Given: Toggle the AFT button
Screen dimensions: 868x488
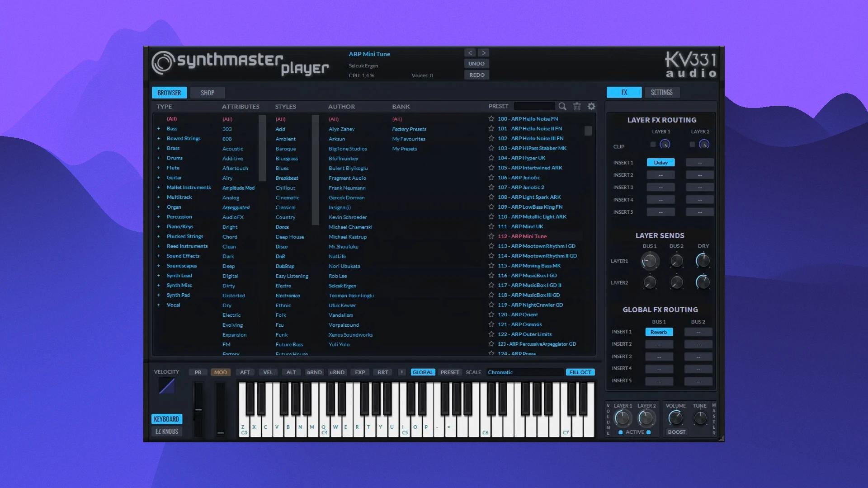Looking at the screenshot, I should 245,372.
